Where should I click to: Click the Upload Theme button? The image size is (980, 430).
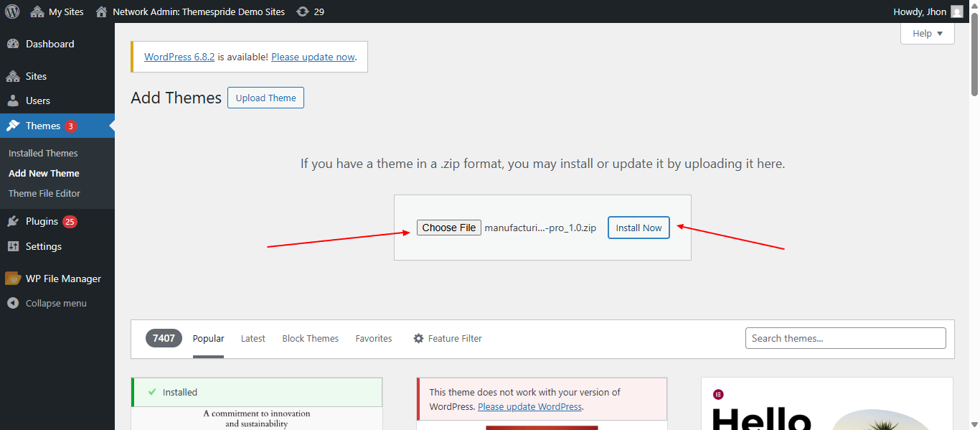coord(265,98)
